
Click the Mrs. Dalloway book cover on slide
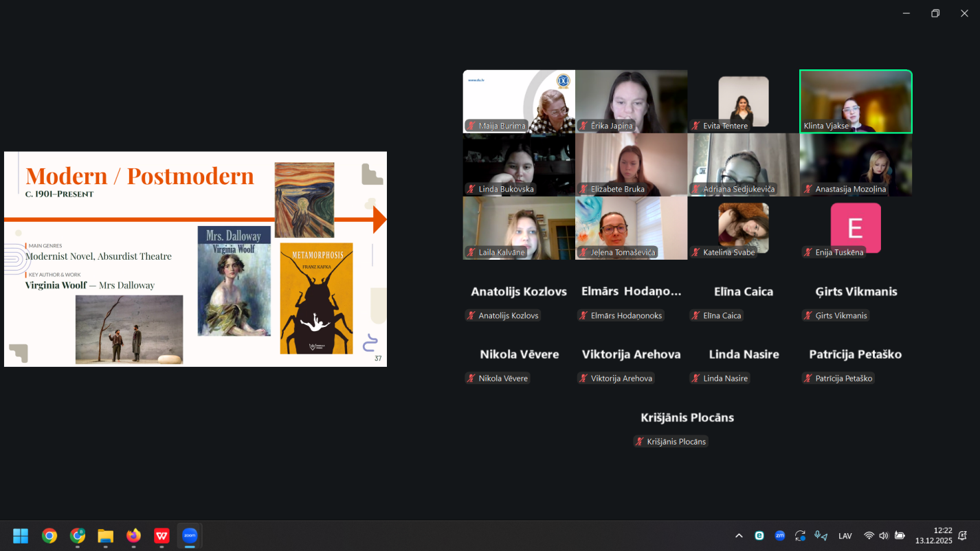(234, 282)
